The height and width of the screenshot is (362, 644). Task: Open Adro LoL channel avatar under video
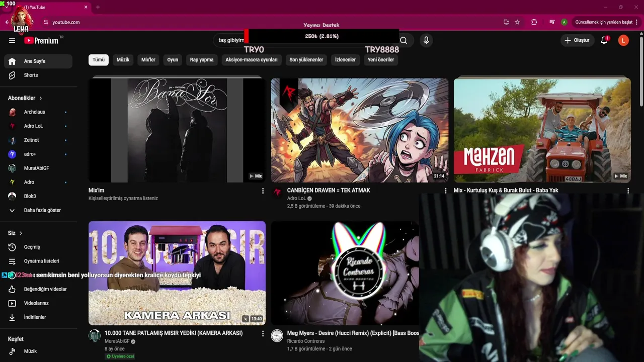(277, 193)
